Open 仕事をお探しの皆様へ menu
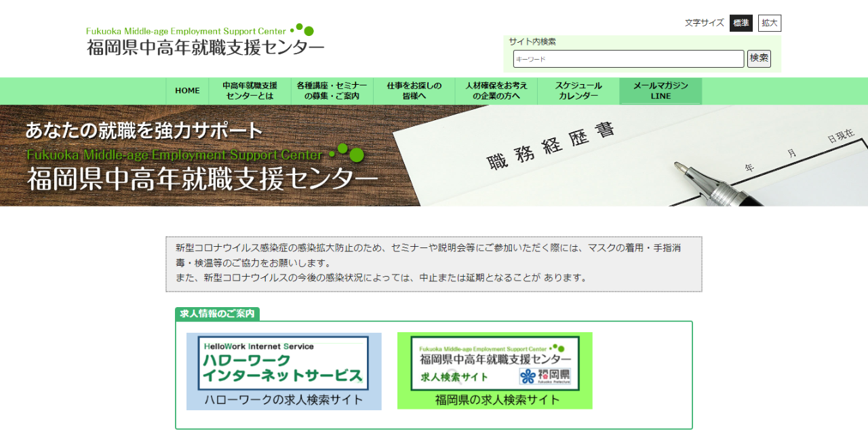The height and width of the screenshot is (440, 868). 414,91
